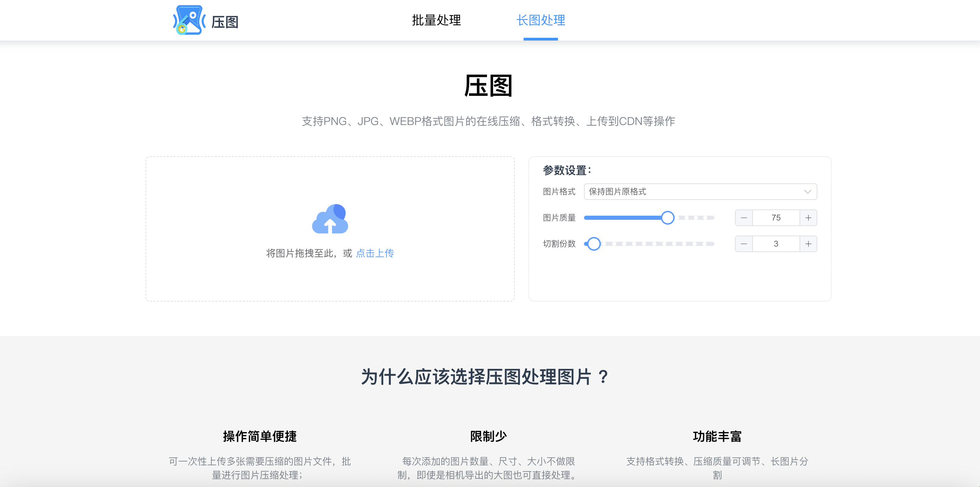Click the 操作简单便捷 feature heading
The image size is (980, 487).
click(259, 436)
